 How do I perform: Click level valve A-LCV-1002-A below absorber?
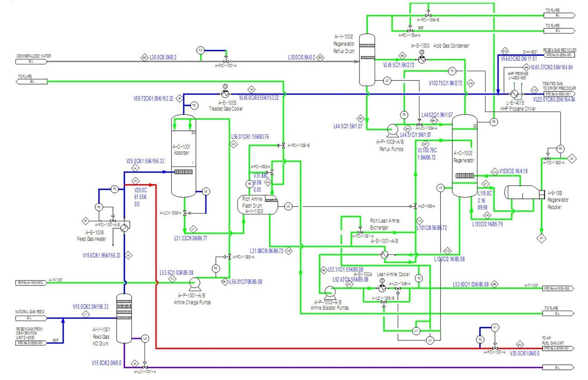click(x=184, y=213)
